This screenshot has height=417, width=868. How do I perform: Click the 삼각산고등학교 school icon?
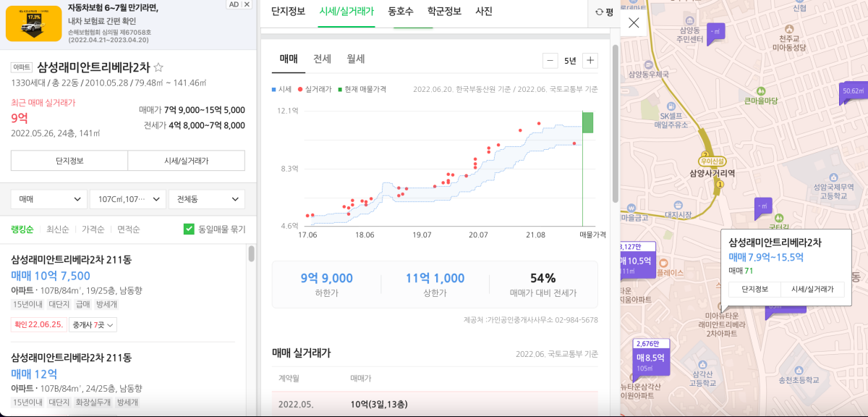point(702,364)
